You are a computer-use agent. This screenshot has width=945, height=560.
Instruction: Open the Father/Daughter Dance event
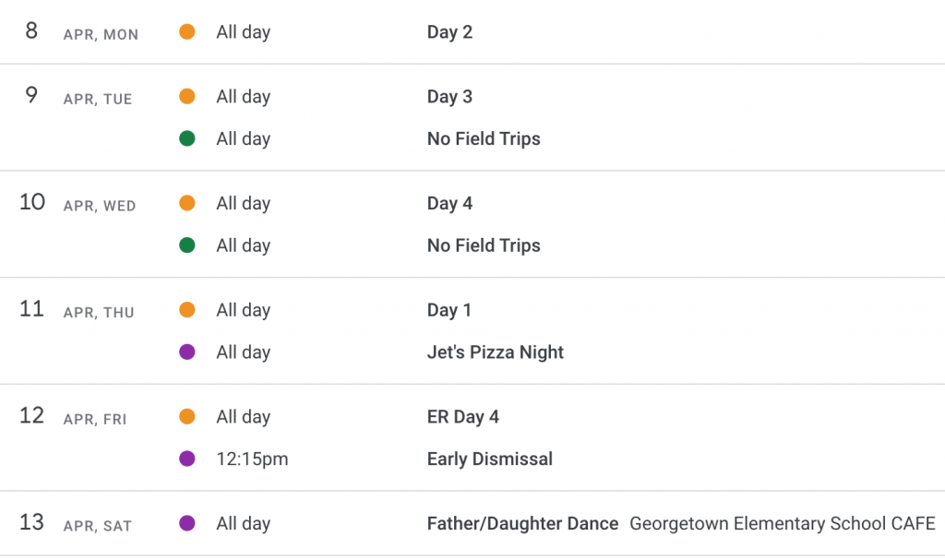(522, 523)
